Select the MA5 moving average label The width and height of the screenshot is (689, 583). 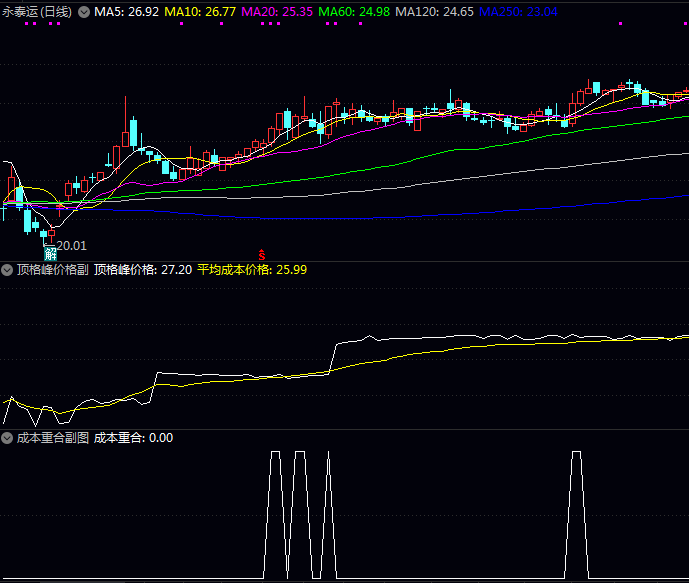coord(125,12)
